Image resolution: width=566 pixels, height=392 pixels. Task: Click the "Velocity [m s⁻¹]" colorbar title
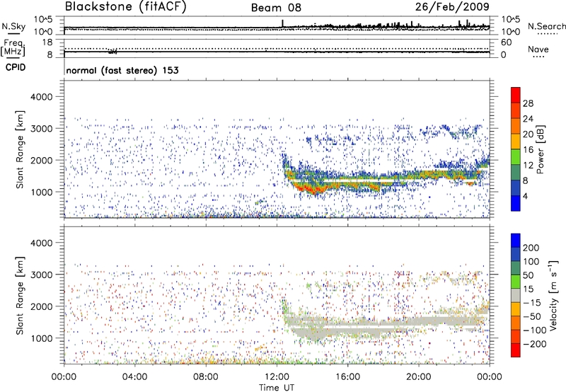[553, 295]
